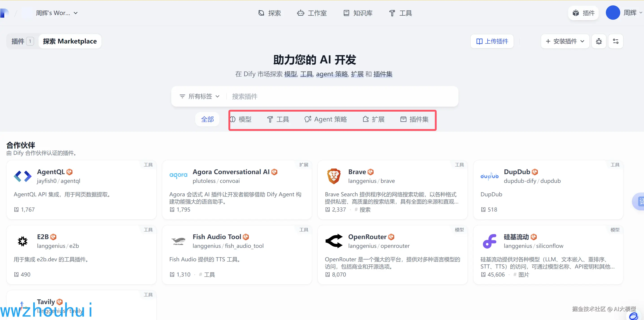Click the 搜索 tag on Brave card
Image resolution: width=644 pixels, height=320 pixels.
click(362, 210)
